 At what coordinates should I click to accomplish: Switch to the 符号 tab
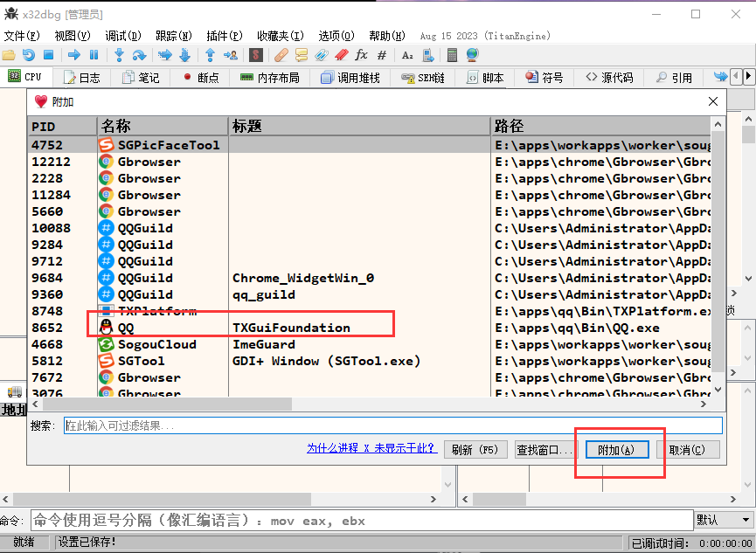coord(544,78)
